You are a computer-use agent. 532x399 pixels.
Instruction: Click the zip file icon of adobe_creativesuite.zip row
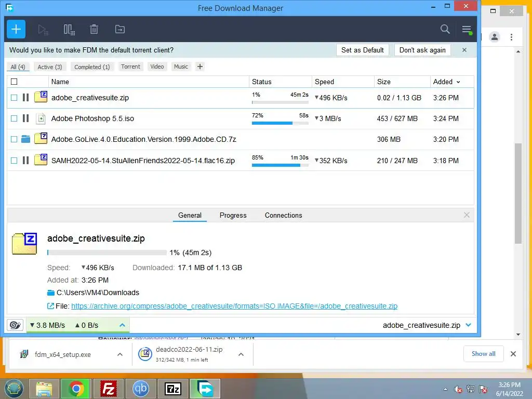point(41,97)
